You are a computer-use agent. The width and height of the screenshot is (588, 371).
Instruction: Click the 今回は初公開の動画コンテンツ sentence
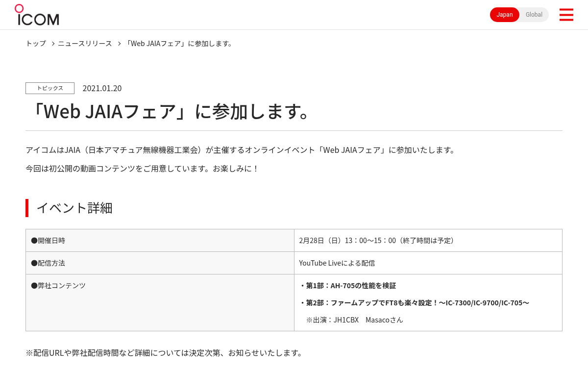pos(142,169)
